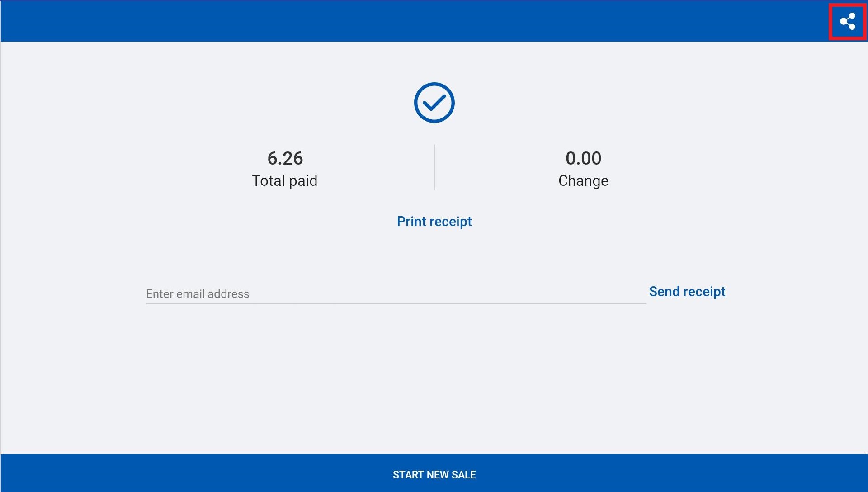The width and height of the screenshot is (868, 492).
Task: Focus the Enter email address field
Action: pyautogui.click(x=396, y=293)
